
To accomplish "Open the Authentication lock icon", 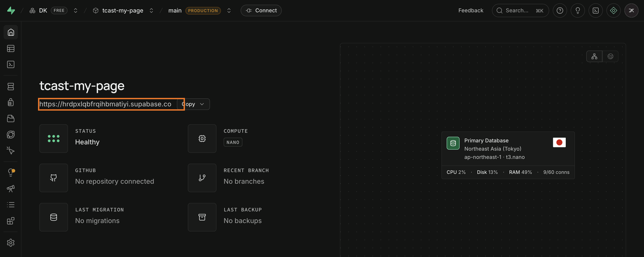I will pos(11,102).
